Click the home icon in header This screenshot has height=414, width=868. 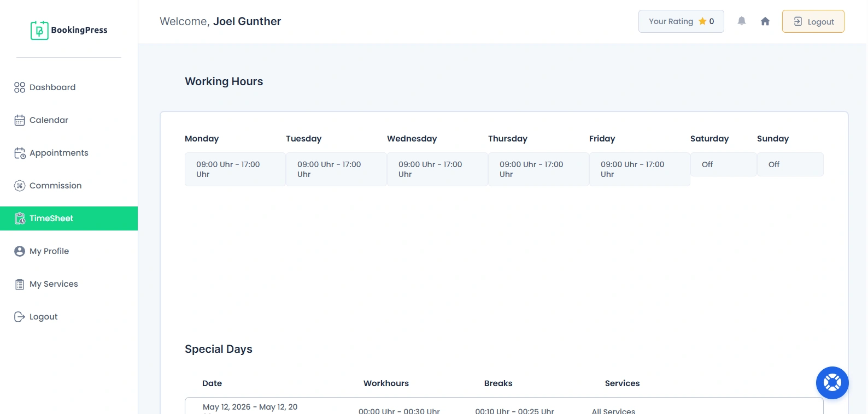(765, 21)
